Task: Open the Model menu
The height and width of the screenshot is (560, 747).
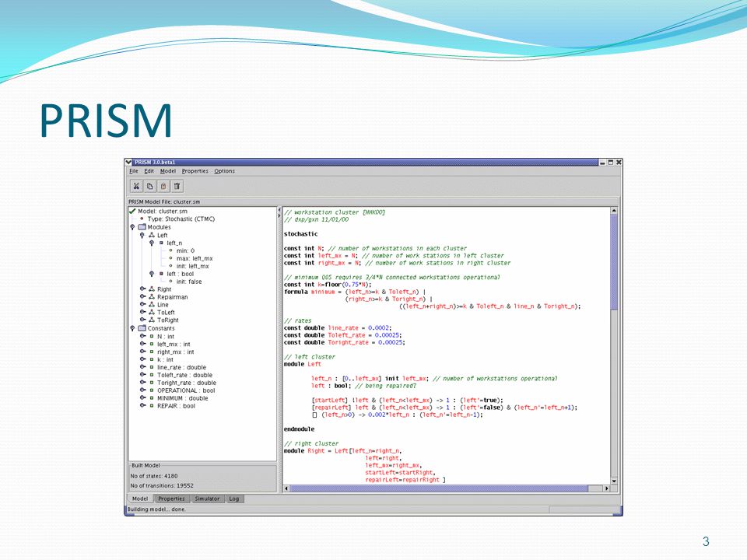Action: tap(168, 171)
